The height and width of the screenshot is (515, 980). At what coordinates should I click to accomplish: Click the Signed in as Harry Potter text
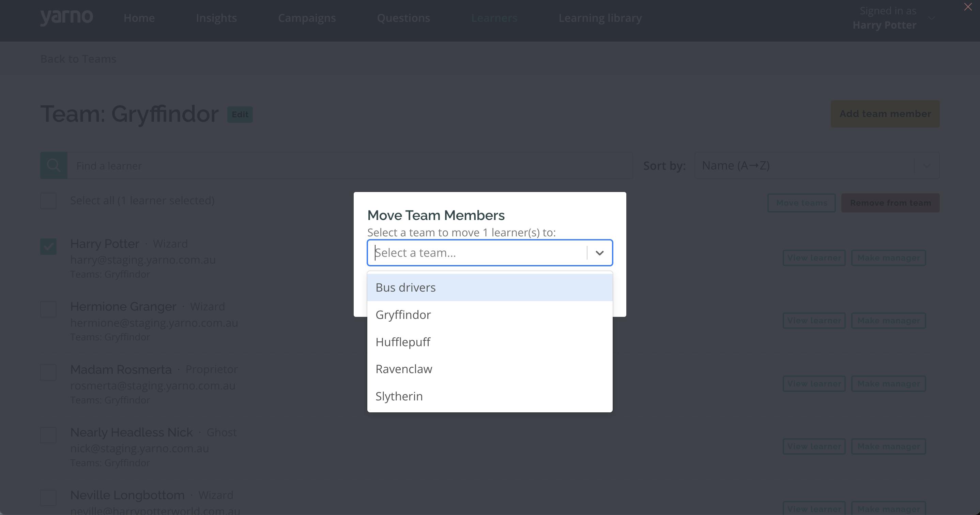point(885,18)
